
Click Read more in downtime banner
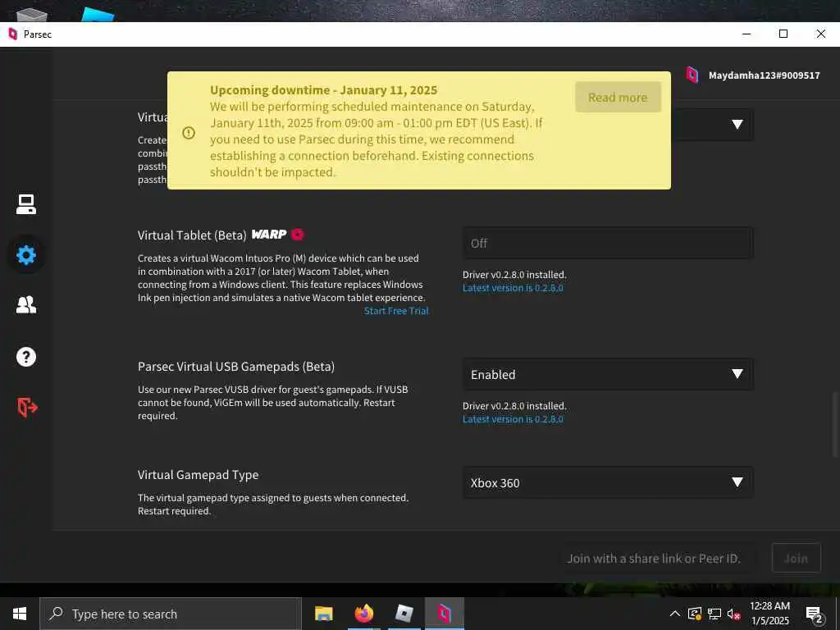pos(619,97)
